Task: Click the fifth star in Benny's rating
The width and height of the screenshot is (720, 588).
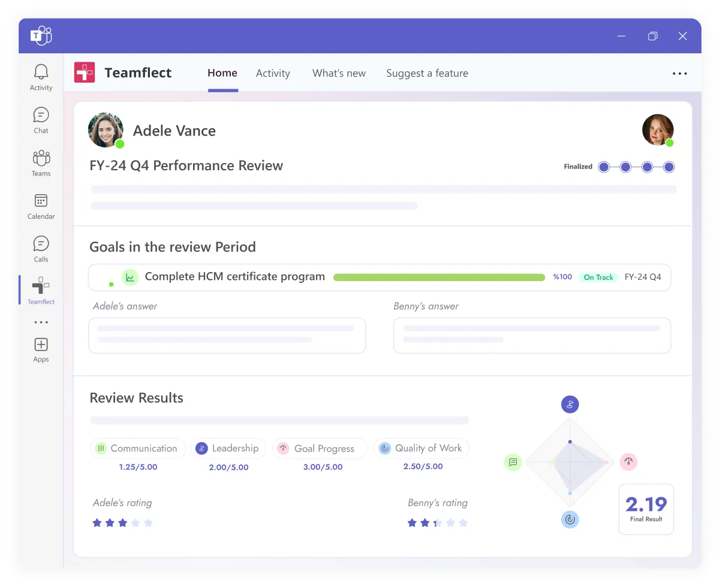Action: (x=463, y=523)
